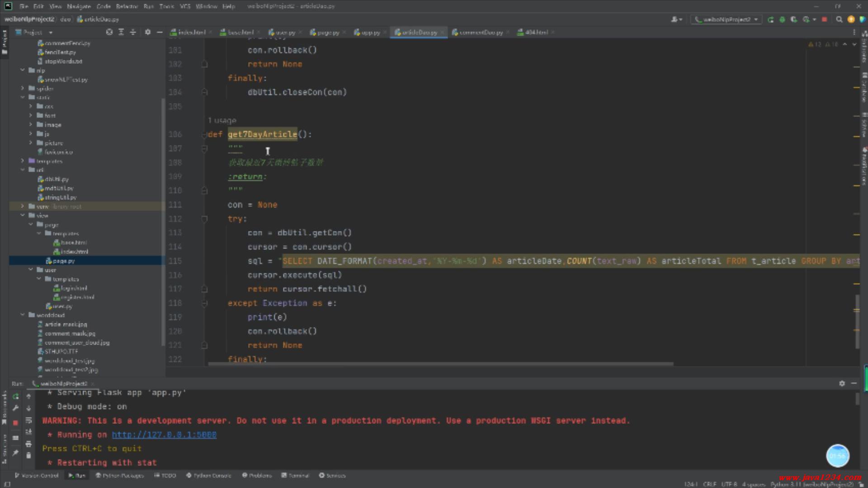Open weiboNlpProject2 run configuration dropdown
The width and height of the screenshot is (868, 488).
coord(726,19)
